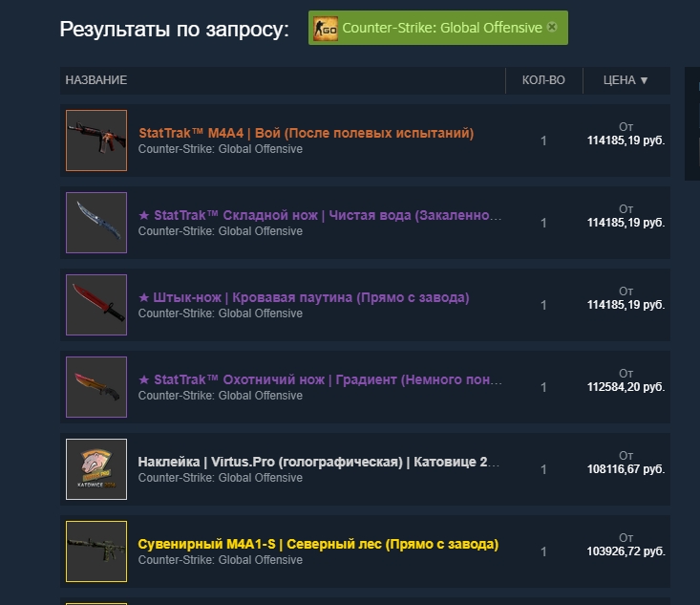This screenshot has height=605, width=700.
Task: Click the CS:GO game icon in filter tag
Action: [x=326, y=29]
